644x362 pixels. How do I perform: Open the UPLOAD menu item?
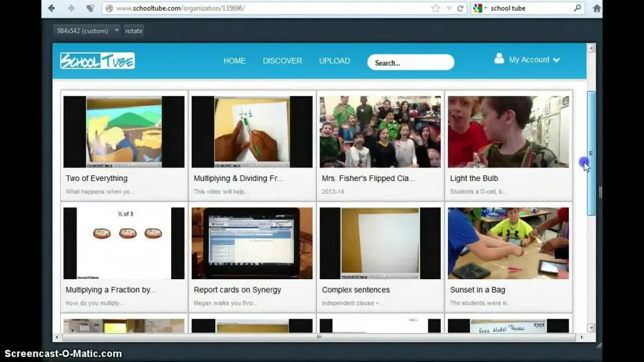pyautogui.click(x=335, y=61)
